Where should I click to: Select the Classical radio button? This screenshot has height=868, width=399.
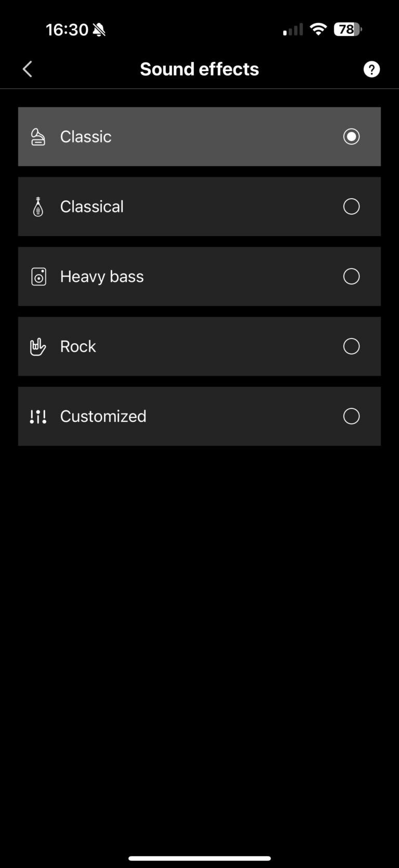pos(351,206)
